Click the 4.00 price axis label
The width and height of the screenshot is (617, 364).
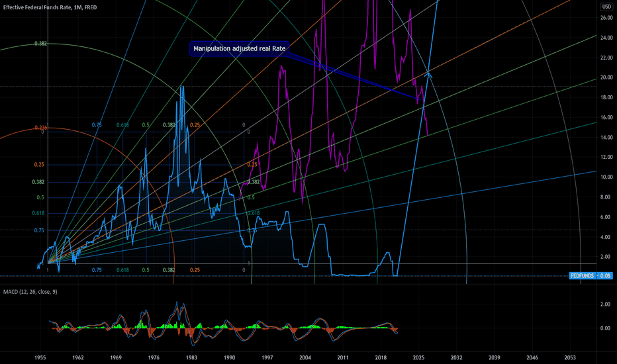pyautogui.click(x=605, y=237)
